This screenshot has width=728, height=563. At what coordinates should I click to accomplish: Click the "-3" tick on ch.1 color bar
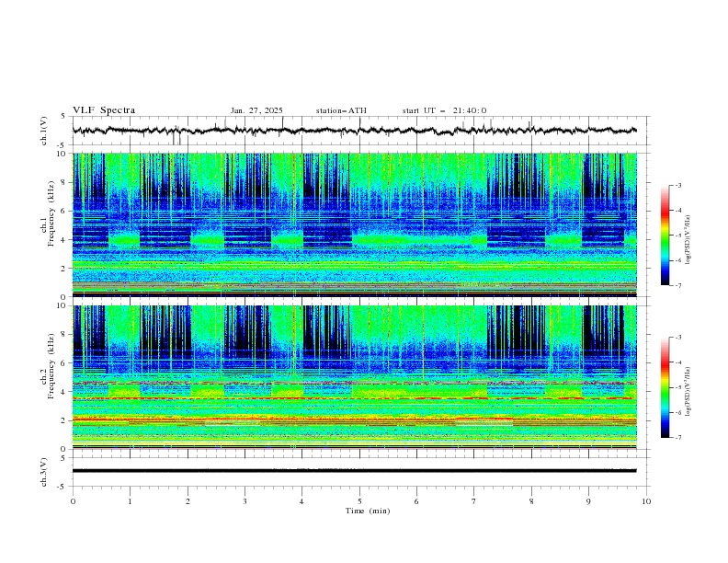tap(678, 185)
